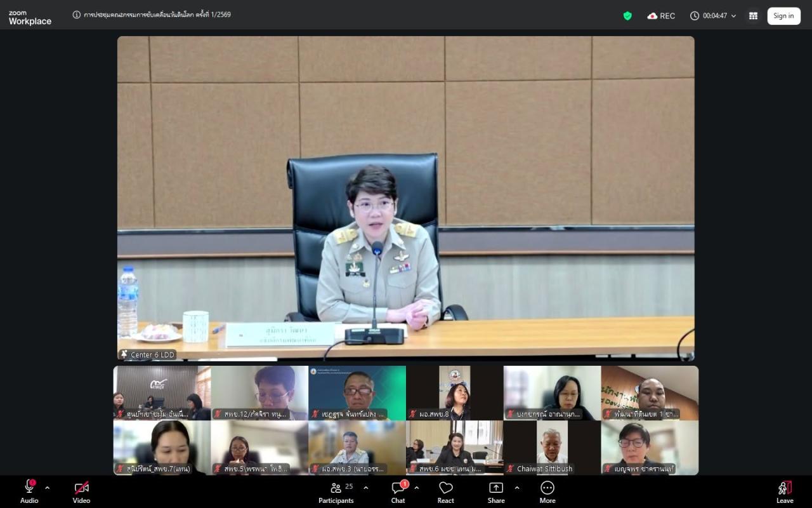Open the grid view layout button
The width and height of the screenshot is (812, 508).
[x=753, y=16]
